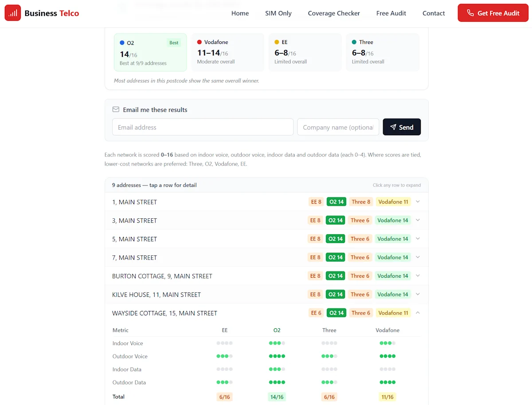Select the O2 14 badge on 3 Main Street

pos(335,220)
